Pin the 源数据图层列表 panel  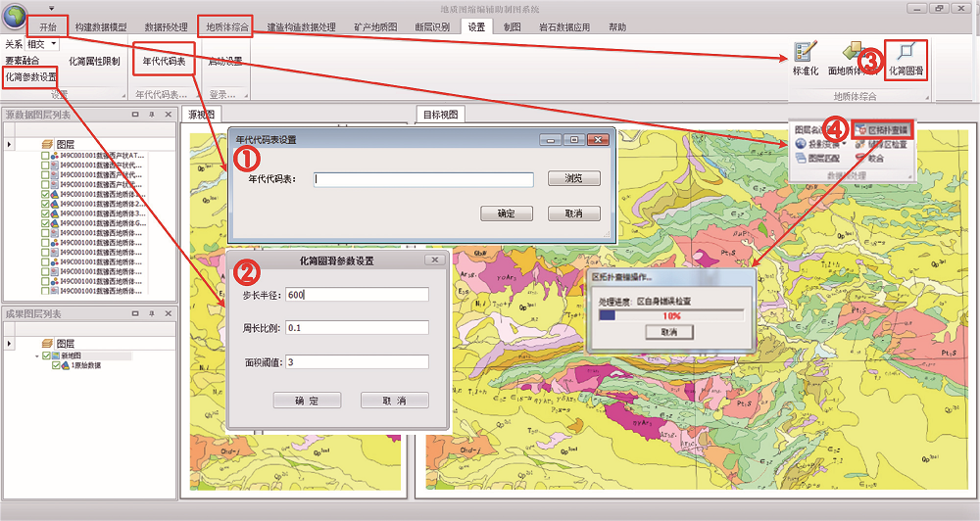[152, 115]
